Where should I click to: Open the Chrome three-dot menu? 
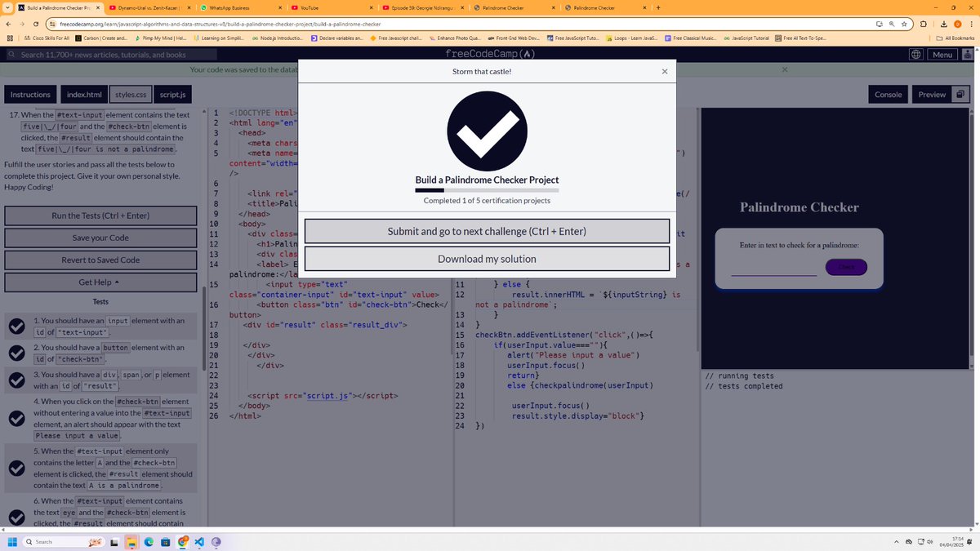coord(970,24)
